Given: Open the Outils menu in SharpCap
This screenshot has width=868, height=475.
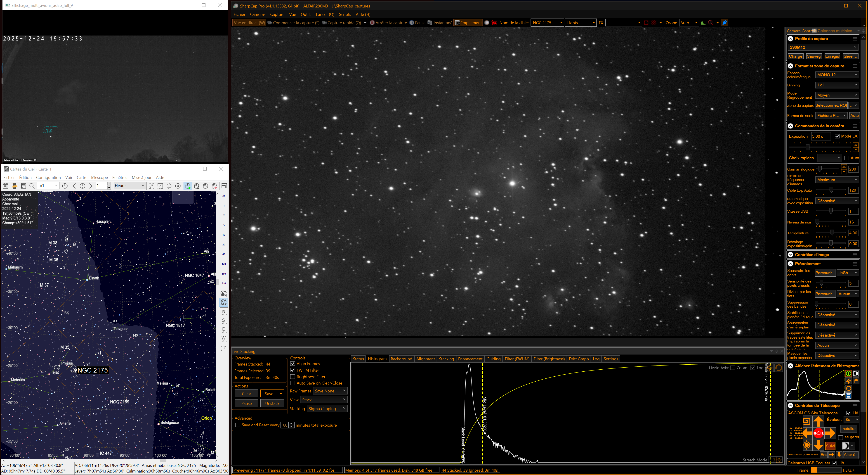Looking at the screenshot, I should pos(306,14).
